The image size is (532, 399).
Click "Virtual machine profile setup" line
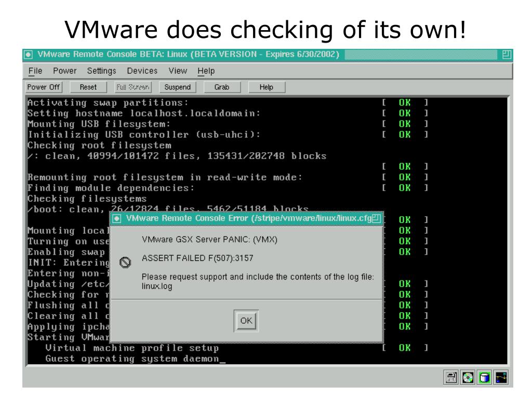pyautogui.click(x=132, y=348)
